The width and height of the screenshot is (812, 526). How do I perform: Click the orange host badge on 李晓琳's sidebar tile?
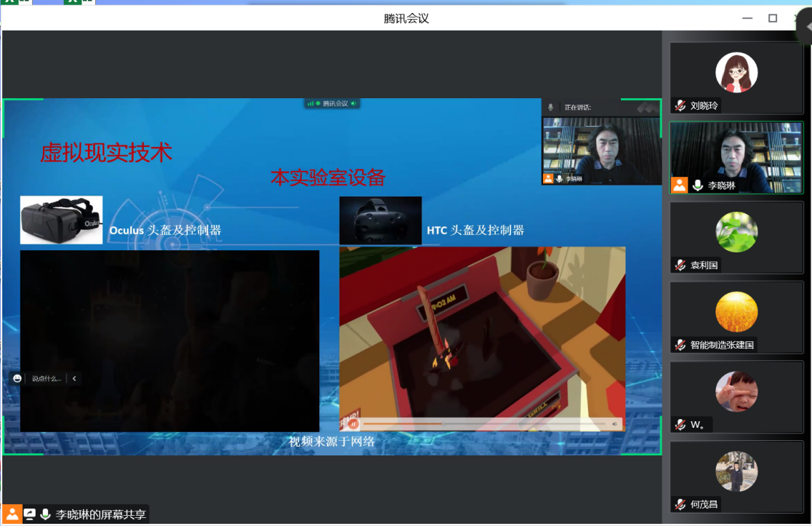point(680,185)
